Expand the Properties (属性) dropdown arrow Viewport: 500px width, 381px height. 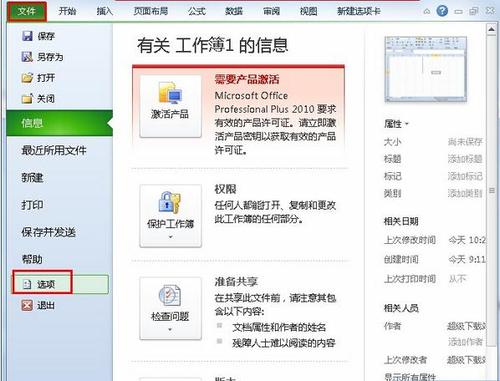tap(406, 124)
